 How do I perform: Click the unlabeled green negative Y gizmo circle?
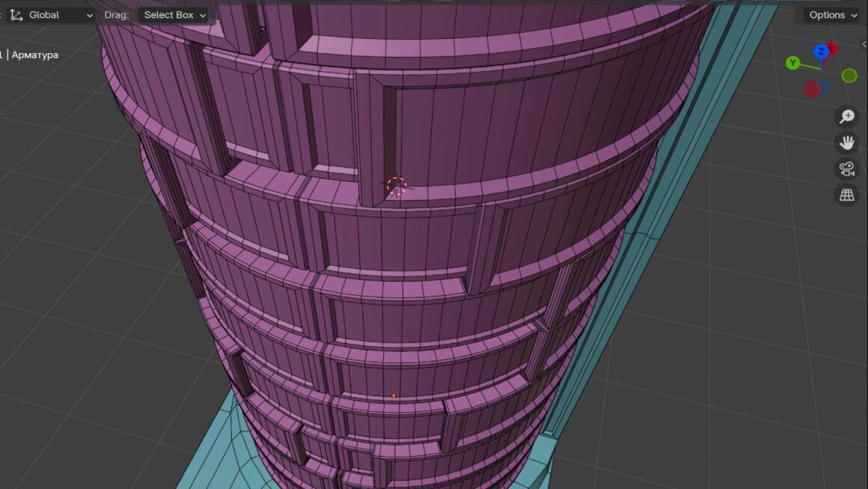coord(849,76)
